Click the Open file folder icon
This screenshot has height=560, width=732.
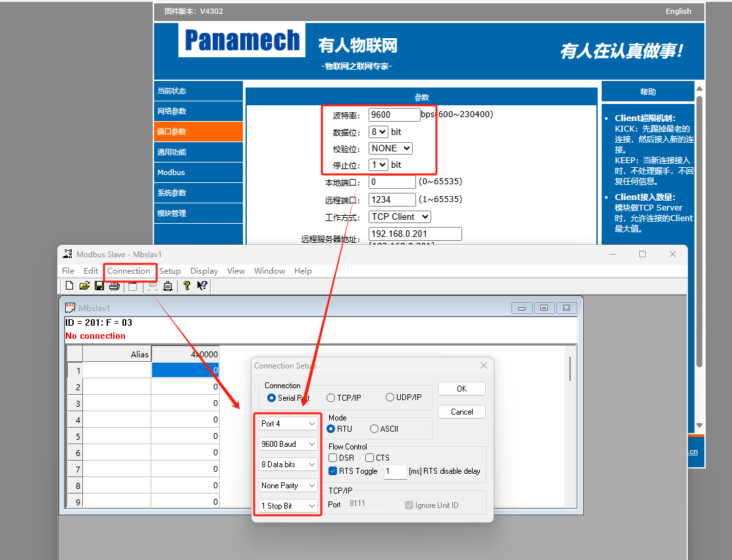point(84,286)
